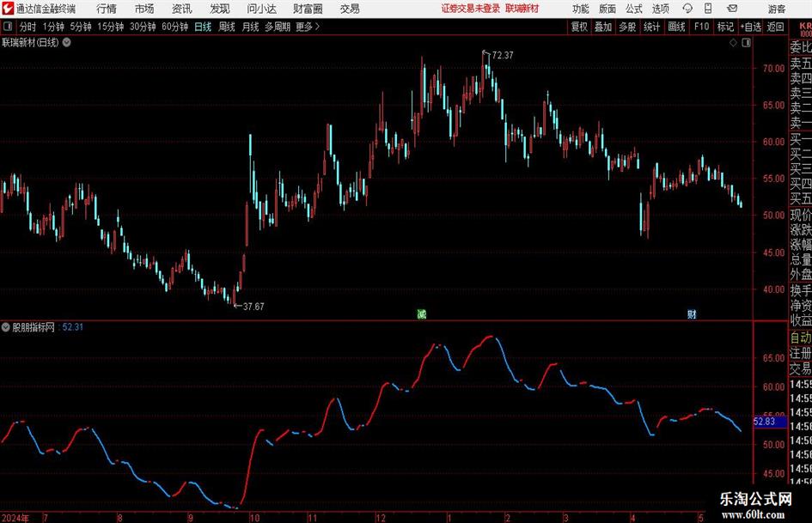Open the customer service headset icon
The height and width of the screenshot is (523, 812).
(687, 9)
